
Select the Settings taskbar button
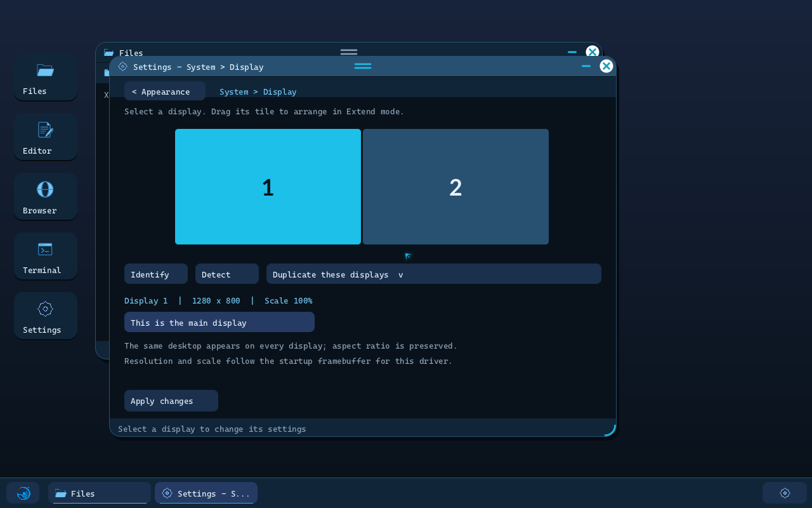point(206,493)
